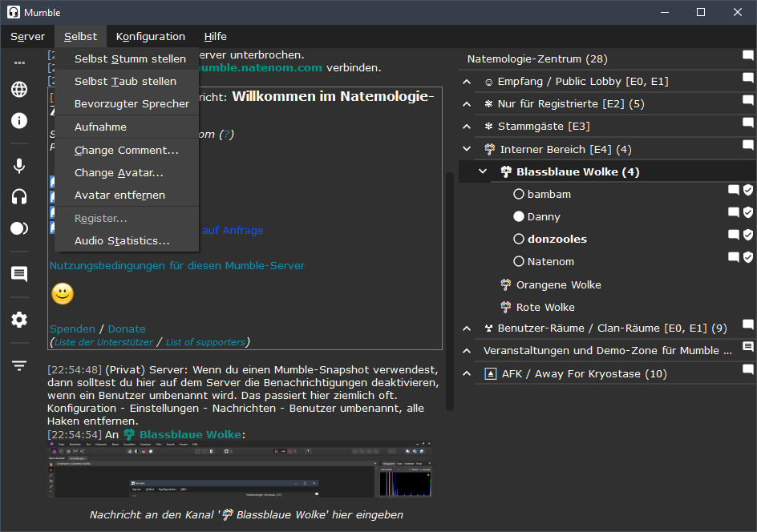Click the AFK channel eject icon
The height and width of the screenshot is (532, 757).
coord(491,374)
